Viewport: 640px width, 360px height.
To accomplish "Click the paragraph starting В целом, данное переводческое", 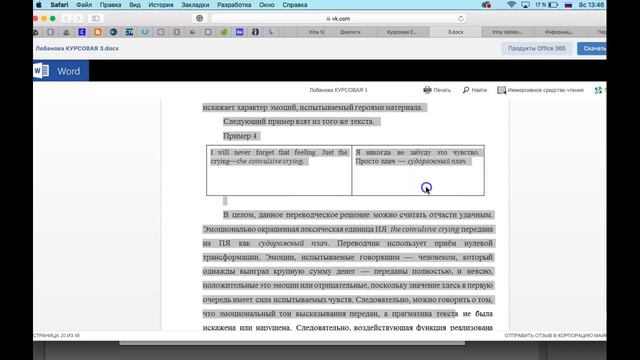I will (349, 271).
